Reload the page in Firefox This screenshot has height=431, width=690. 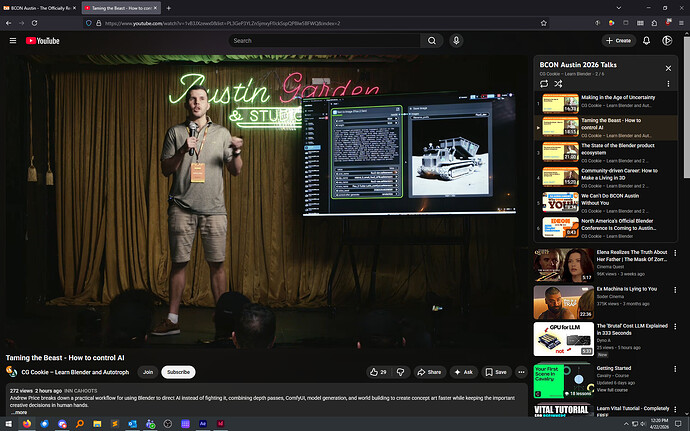click(x=34, y=23)
